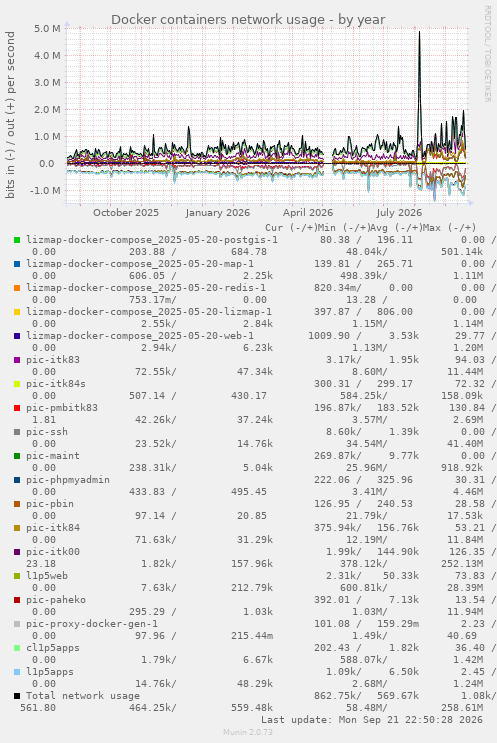The height and width of the screenshot is (743, 497).
Task: Click the pic-itk84 legend label
Action: coord(53,528)
